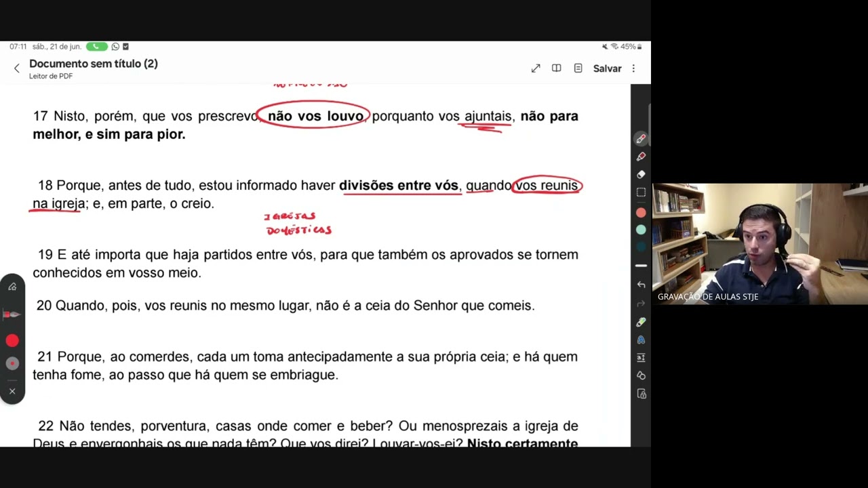868x488 pixels.
Task: Select the second pen highlighter tool
Action: click(641, 157)
